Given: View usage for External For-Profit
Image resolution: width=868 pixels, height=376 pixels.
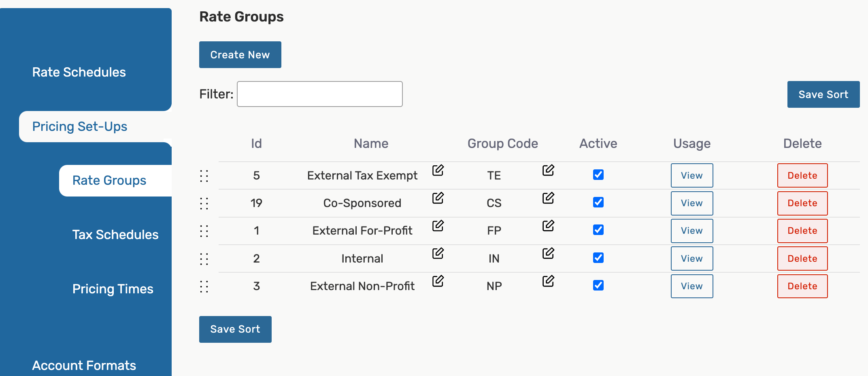Looking at the screenshot, I should (x=691, y=231).
